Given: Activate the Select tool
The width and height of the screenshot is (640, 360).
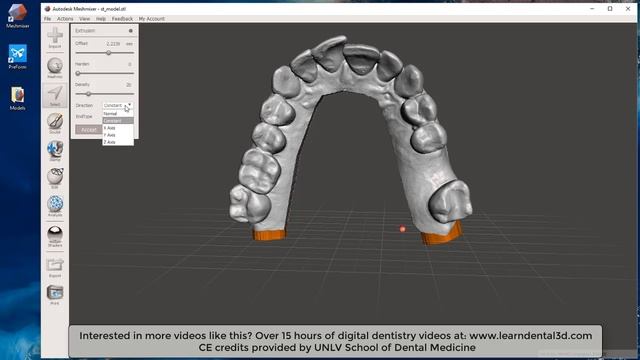Looking at the screenshot, I should (55, 96).
